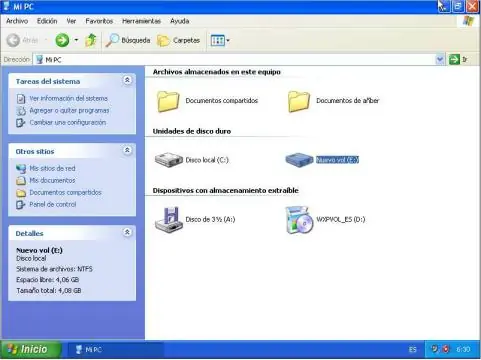The image size is (481, 360).
Task: Collapse the Detalles panel
Action: pos(127,232)
